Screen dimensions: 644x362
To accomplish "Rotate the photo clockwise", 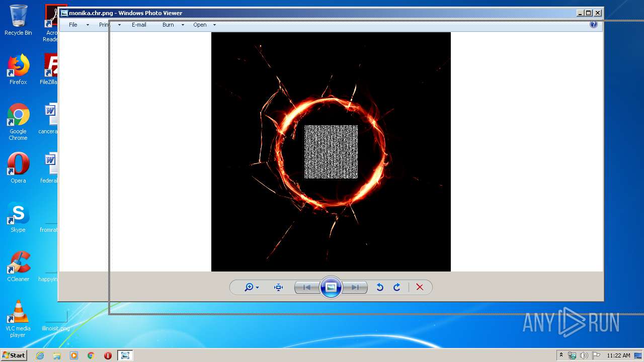I will (x=397, y=287).
